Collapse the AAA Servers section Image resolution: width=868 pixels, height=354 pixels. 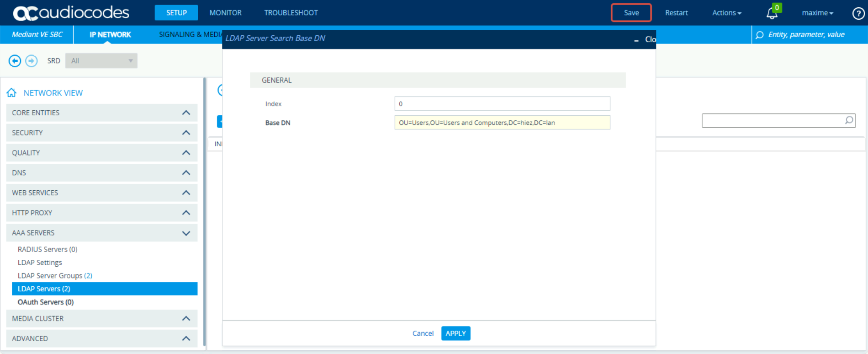pos(186,233)
